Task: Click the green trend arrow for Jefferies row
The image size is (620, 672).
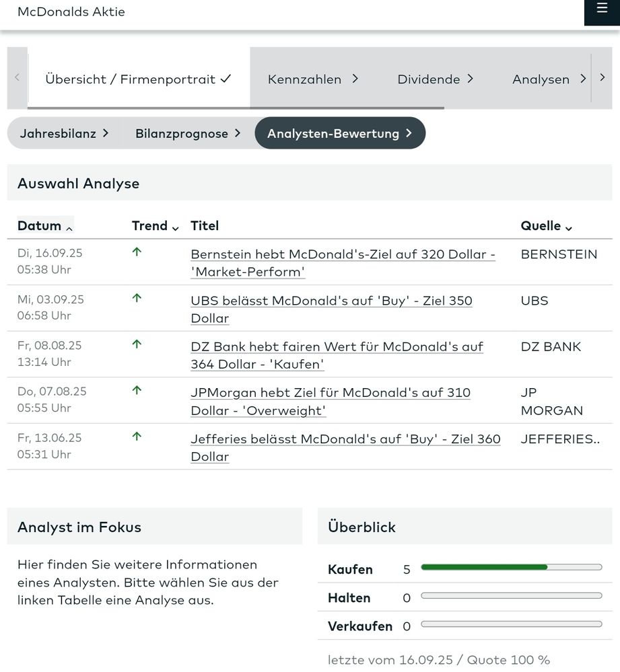Action: pyautogui.click(x=137, y=437)
